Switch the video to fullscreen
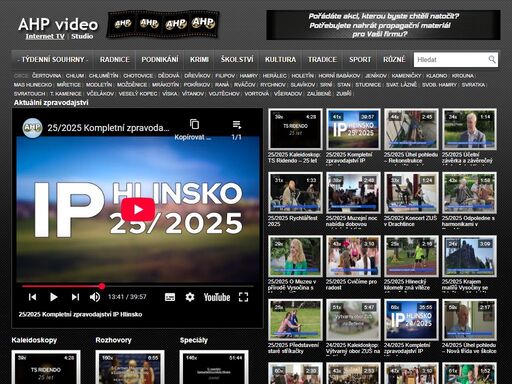 point(243,297)
